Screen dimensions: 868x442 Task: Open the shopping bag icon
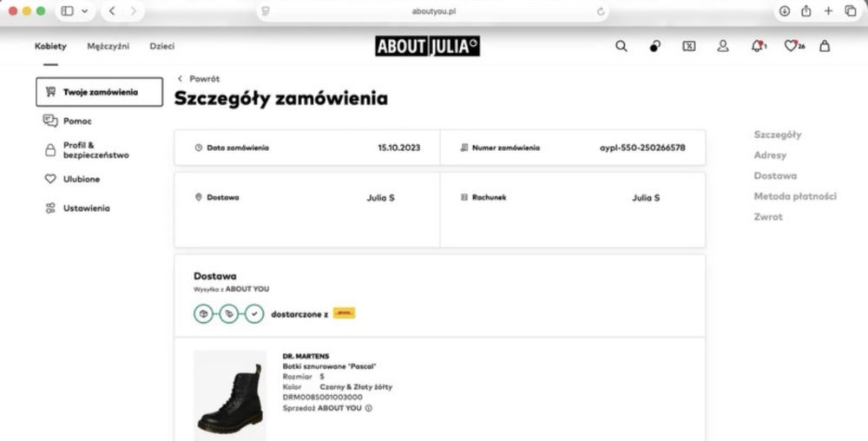pos(825,47)
